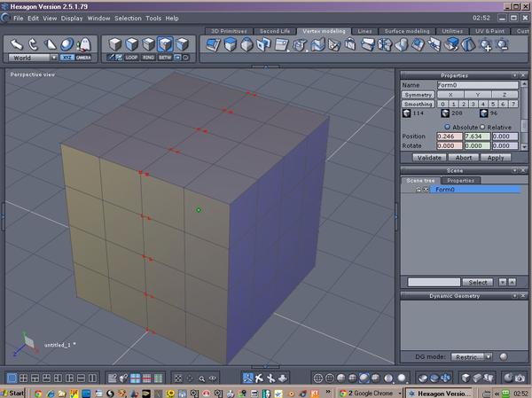Select the four-view layout icon
Screen dimensions: 532x398
click(23, 378)
